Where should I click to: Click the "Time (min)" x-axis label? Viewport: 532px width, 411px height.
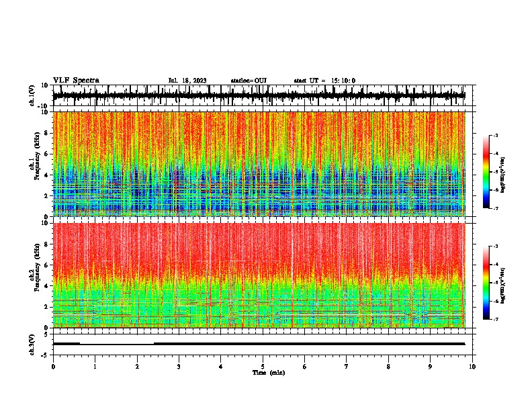[269, 373]
